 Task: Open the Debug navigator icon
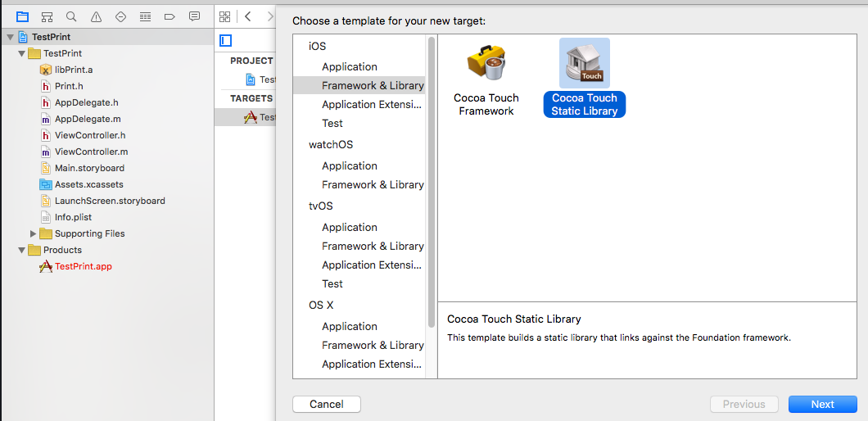click(x=145, y=16)
